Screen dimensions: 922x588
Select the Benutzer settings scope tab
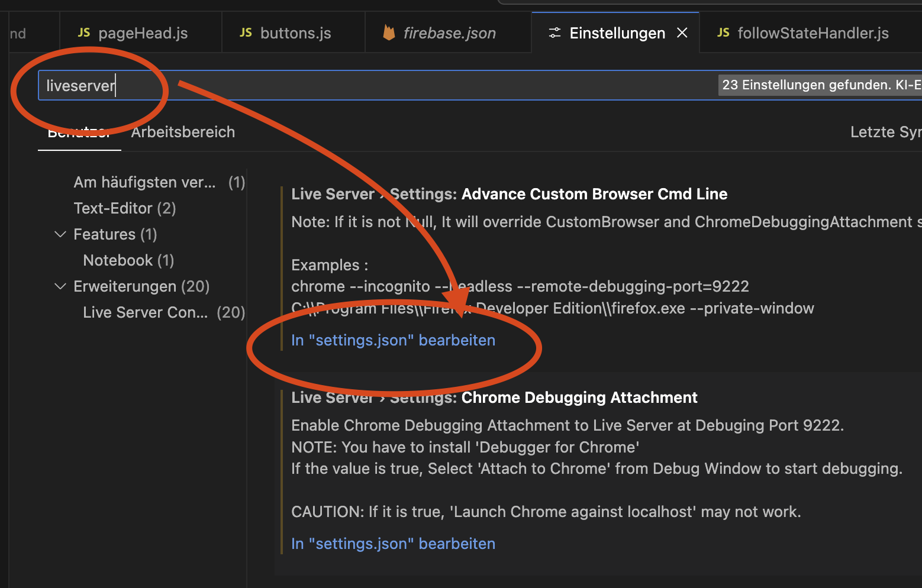pos(79,133)
